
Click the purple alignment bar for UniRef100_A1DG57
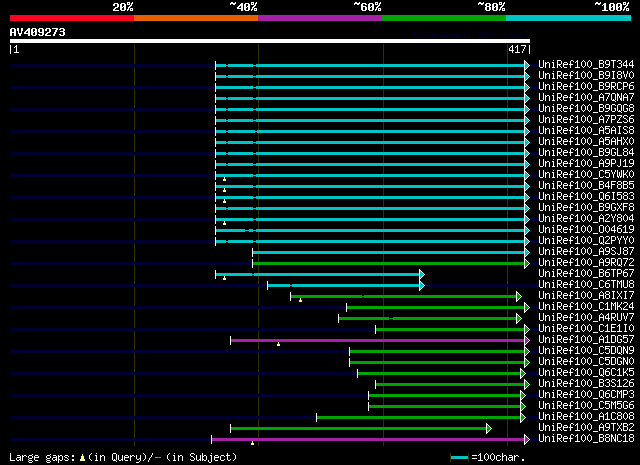click(378, 340)
